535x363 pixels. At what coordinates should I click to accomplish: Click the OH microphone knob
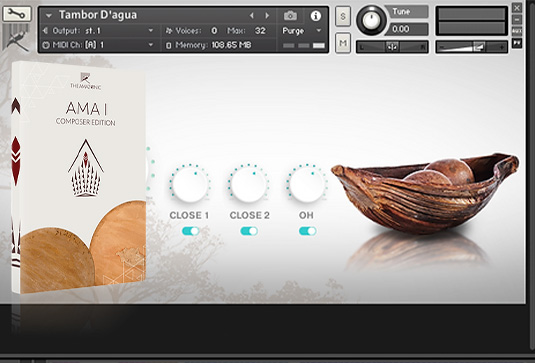pos(307,185)
